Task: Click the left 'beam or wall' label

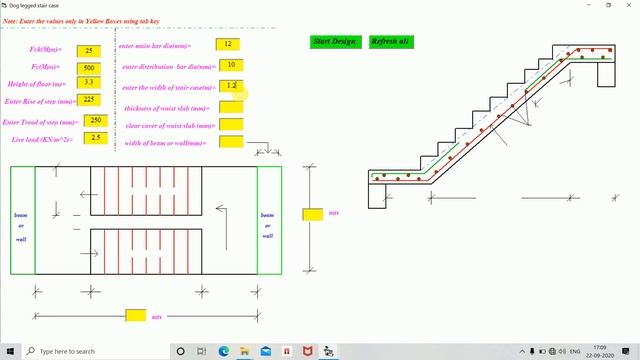Action: pyautogui.click(x=21, y=227)
